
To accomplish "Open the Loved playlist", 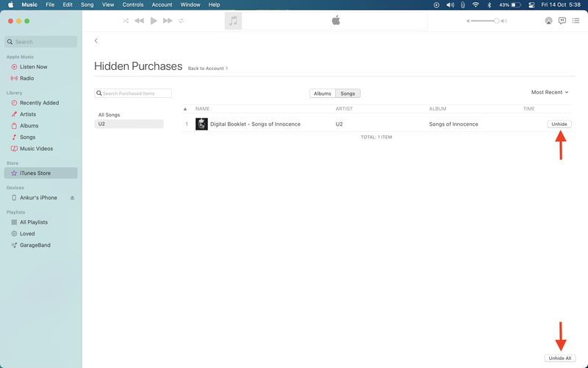I will [x=27, y=233].
